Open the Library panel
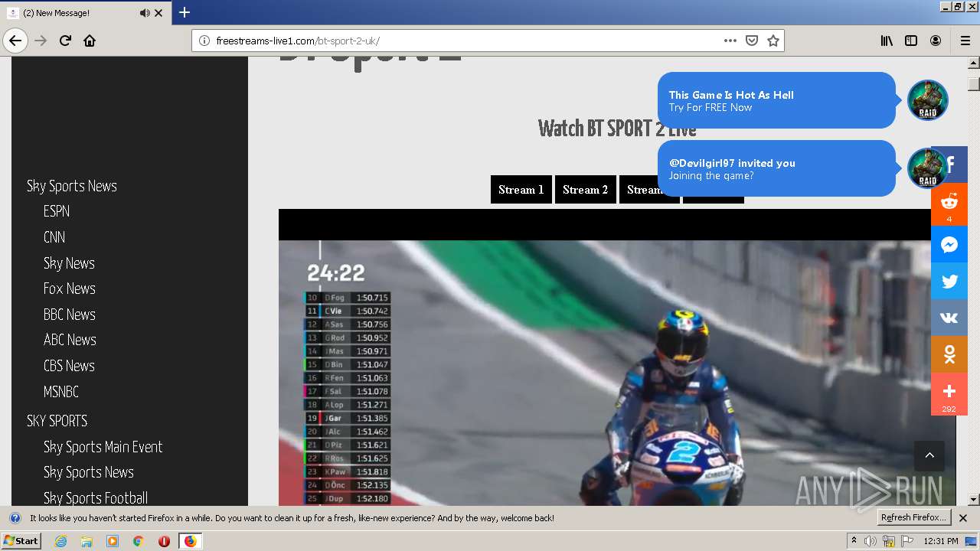980x551 pixels. coord(887,41)
